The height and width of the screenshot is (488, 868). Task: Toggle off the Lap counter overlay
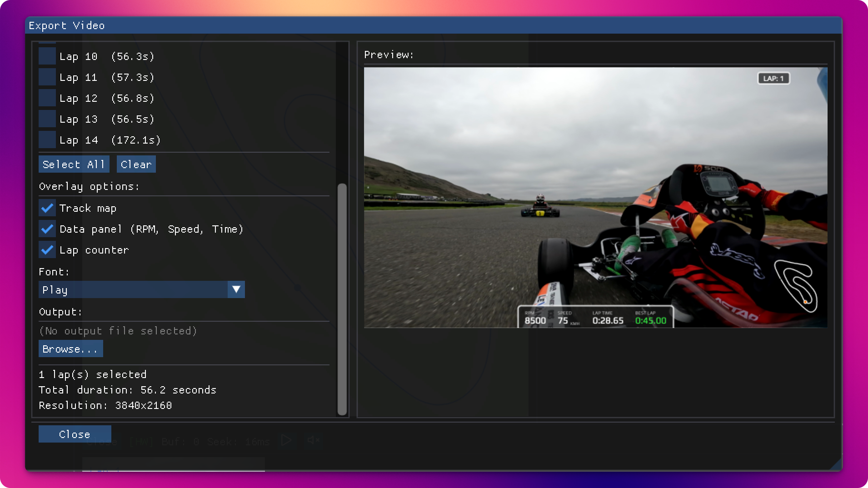(47, 249)
